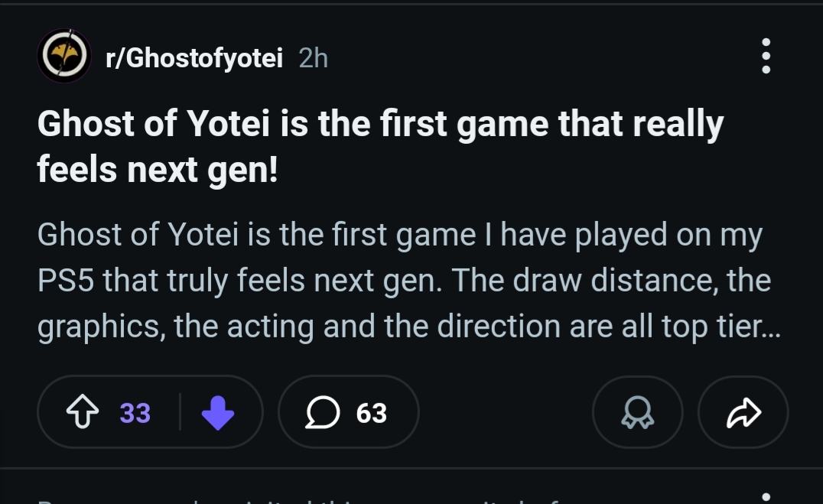Share the post with the arrow icon
This screenshot has height=504, width=823.
click(x=743, y=413)
